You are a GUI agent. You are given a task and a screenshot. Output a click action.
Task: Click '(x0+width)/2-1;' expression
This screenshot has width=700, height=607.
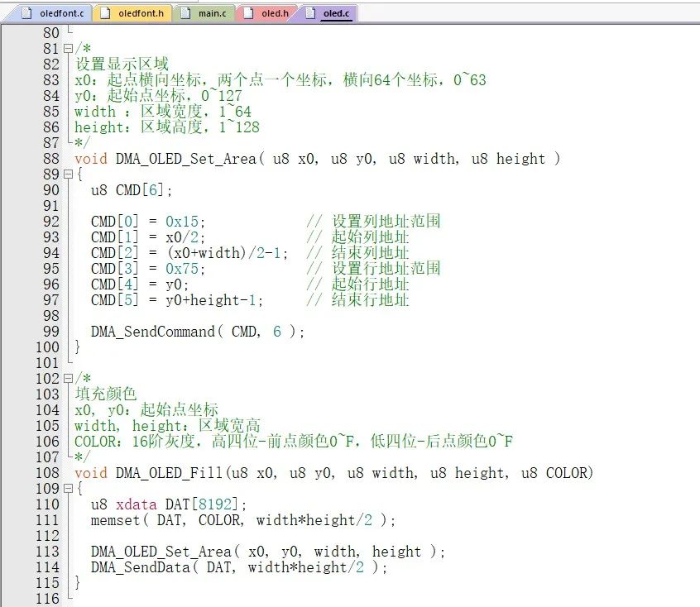point(228,253)
